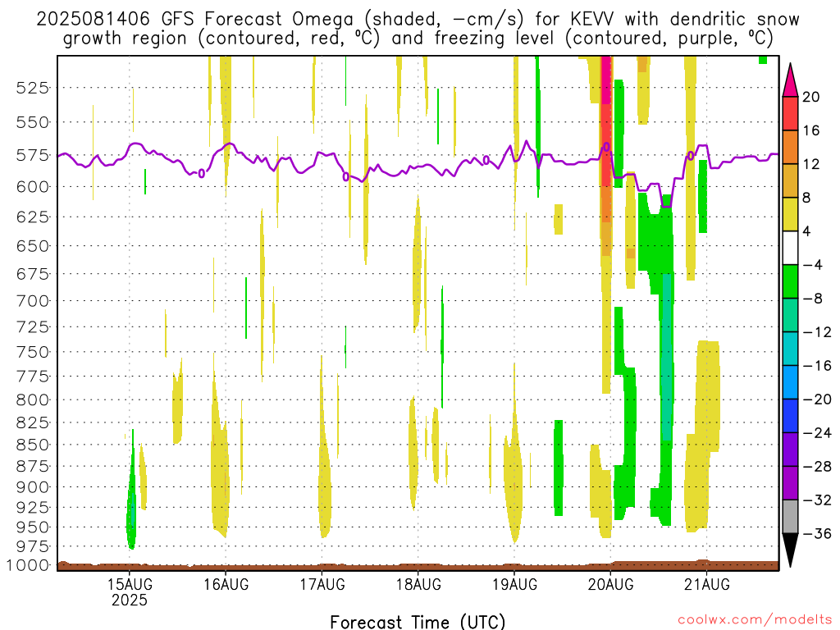The height and width of the screenshot is (630, 840).
Task: Click the yellow 4-to-8 colorbar segment
Action: click(790, 215)
